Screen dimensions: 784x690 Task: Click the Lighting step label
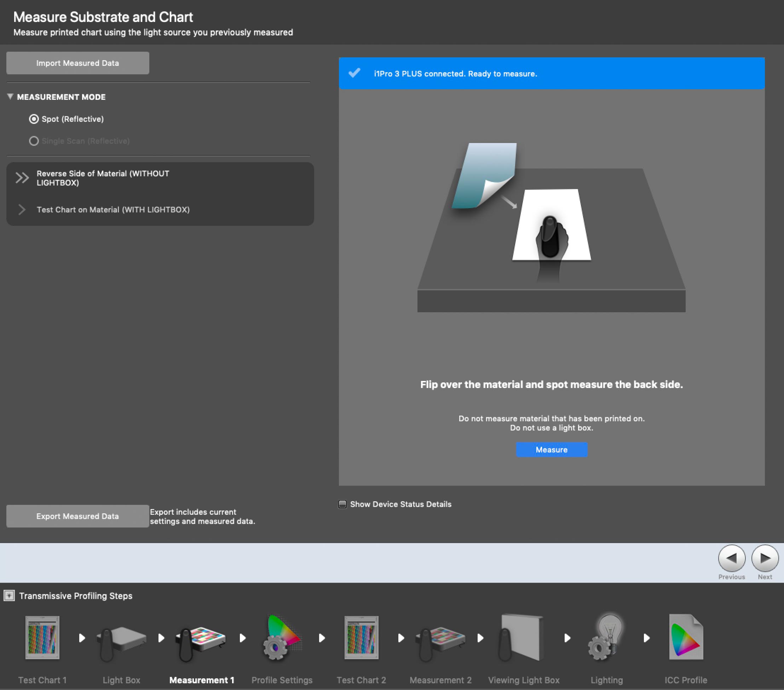[606, 680]
